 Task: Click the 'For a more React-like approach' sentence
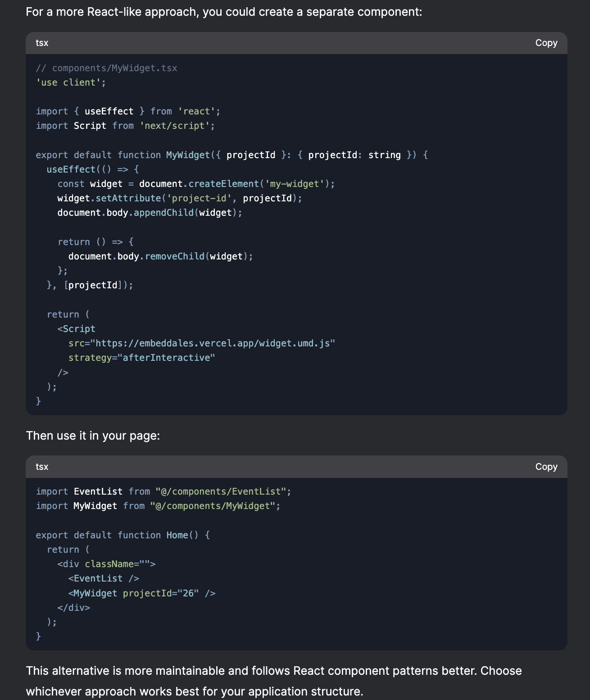click(x=224, y=12)
